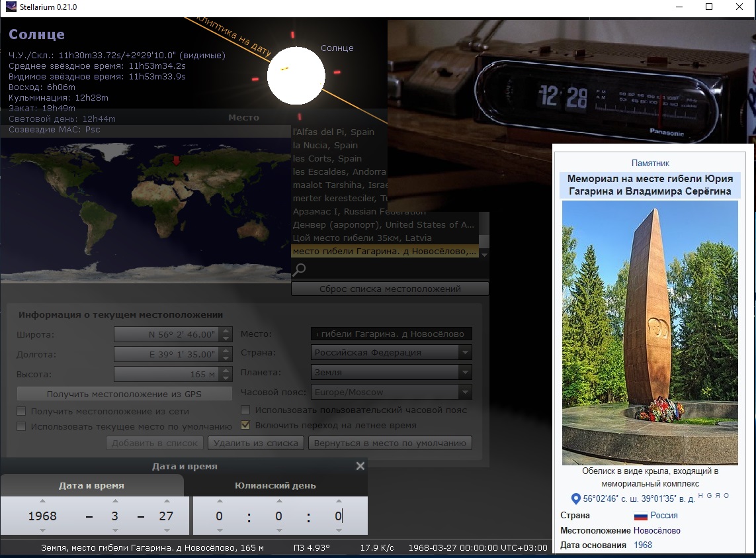The image size is (756, 558).
Task: Increase the seconds value with up arrow
Action: (339, 501)
